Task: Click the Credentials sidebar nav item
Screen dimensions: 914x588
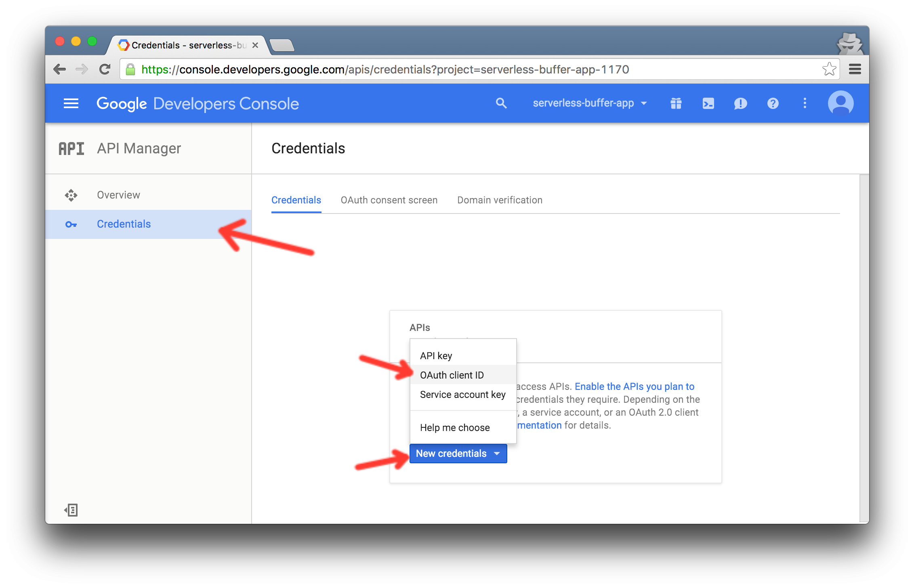Action: point(122,223)
